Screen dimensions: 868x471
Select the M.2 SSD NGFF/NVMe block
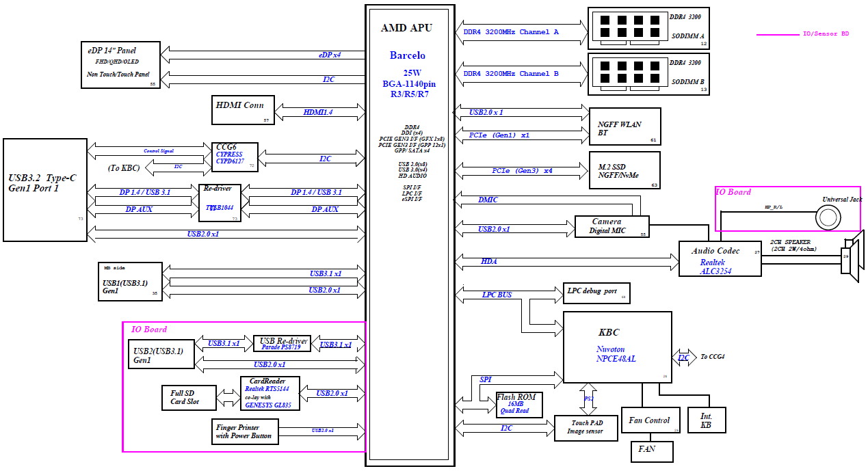[624, 170]
